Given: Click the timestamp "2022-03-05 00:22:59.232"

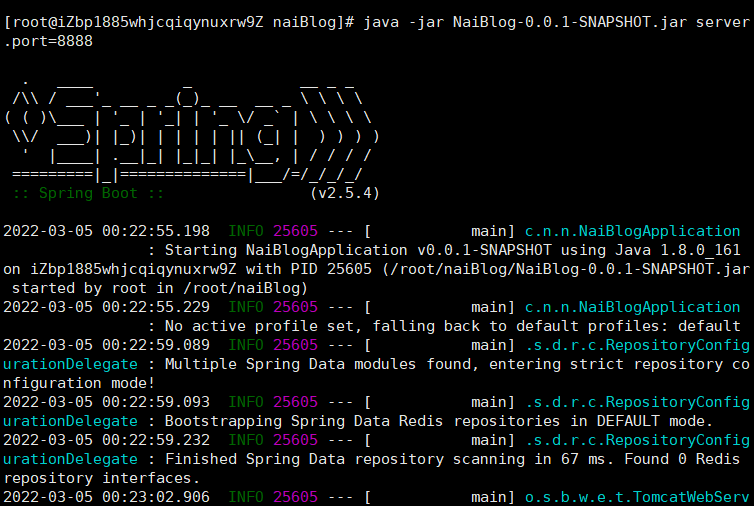Looking at the screenshot, I should pyautogui.click(x=106, y=440).
